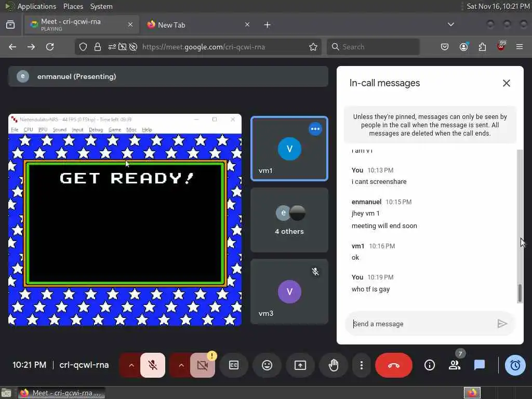Open site permissions icon in address bar

coord(112,47)
